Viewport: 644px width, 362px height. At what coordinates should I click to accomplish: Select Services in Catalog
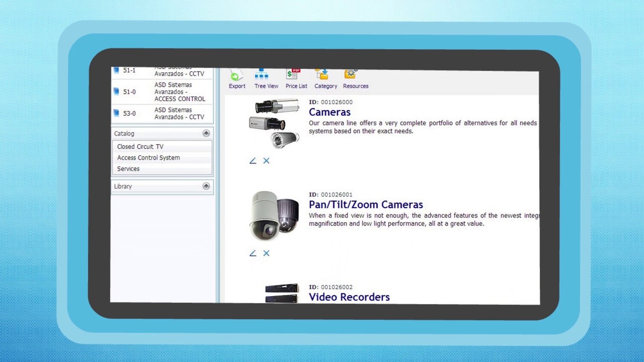click(x=128, y=169)
